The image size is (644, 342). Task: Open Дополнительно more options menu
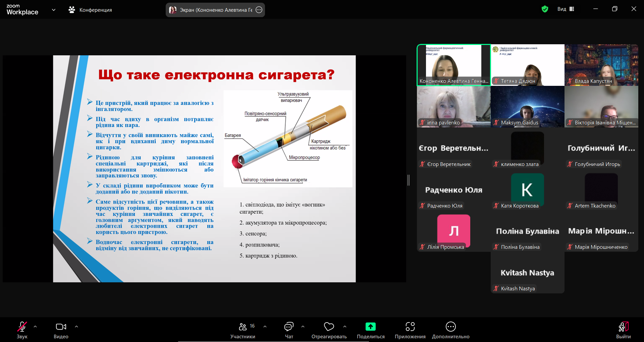(451, 330)
